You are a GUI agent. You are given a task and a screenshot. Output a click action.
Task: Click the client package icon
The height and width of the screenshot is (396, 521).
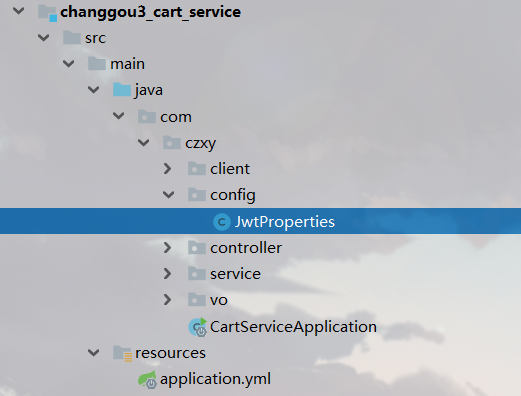pos(197,168)
